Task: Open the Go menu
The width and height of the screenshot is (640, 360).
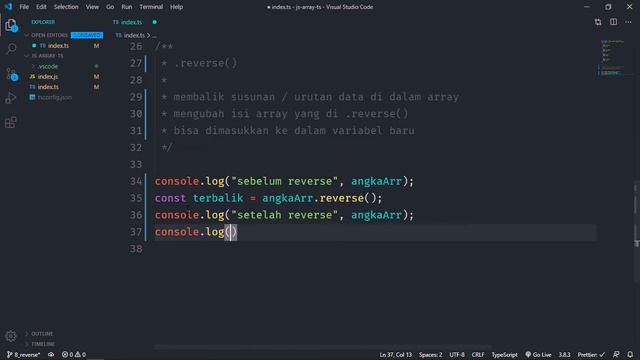Action: coord(110,7)
